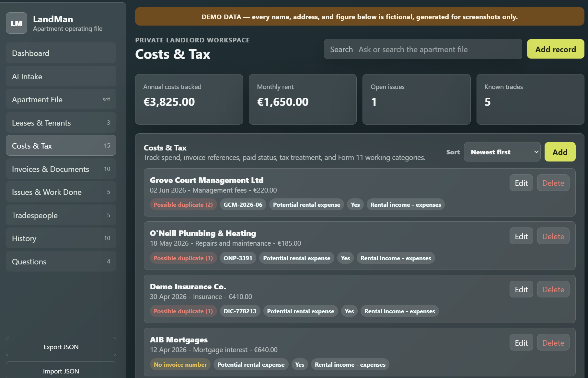Screen dimensions: 588x378
Task: Click Export JSON button
Action: [61, 347]
